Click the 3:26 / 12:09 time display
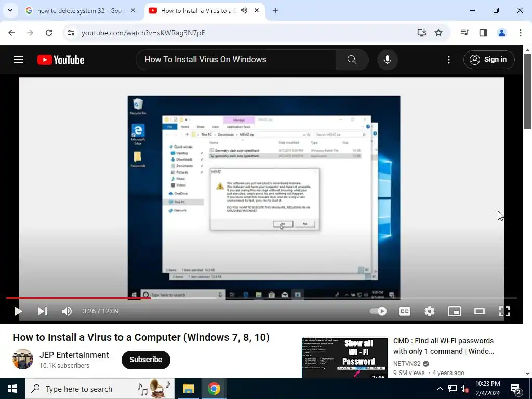This screenshot has height=399, width=532. pos(100,311)
